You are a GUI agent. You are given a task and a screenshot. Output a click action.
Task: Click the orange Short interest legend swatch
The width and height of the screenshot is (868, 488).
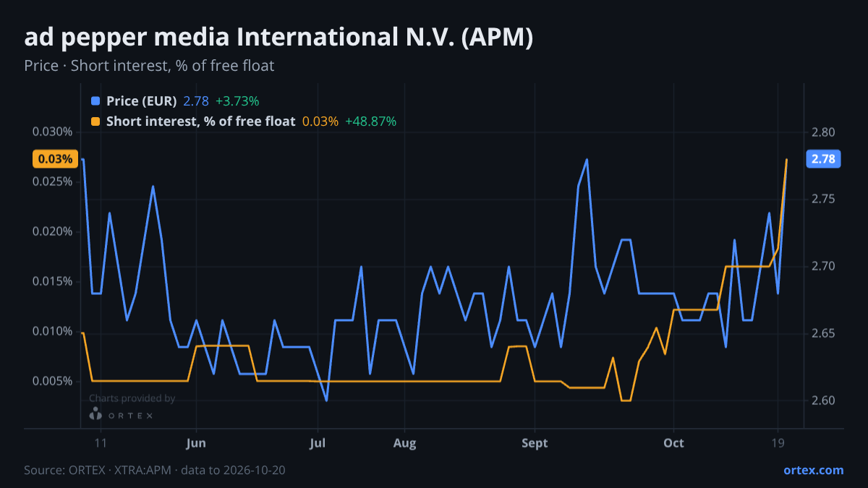click(95, 121)
